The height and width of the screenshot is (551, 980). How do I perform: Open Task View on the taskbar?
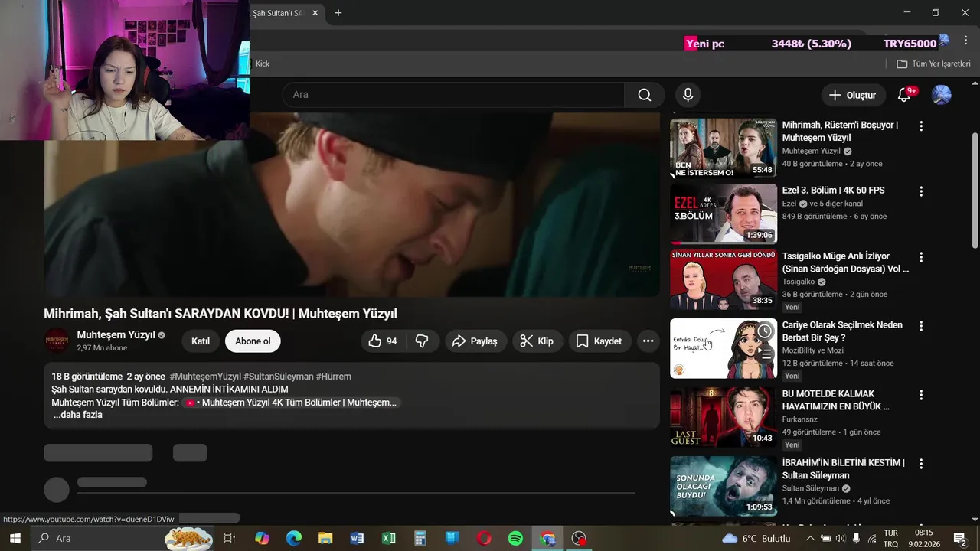tap(229, 538)
